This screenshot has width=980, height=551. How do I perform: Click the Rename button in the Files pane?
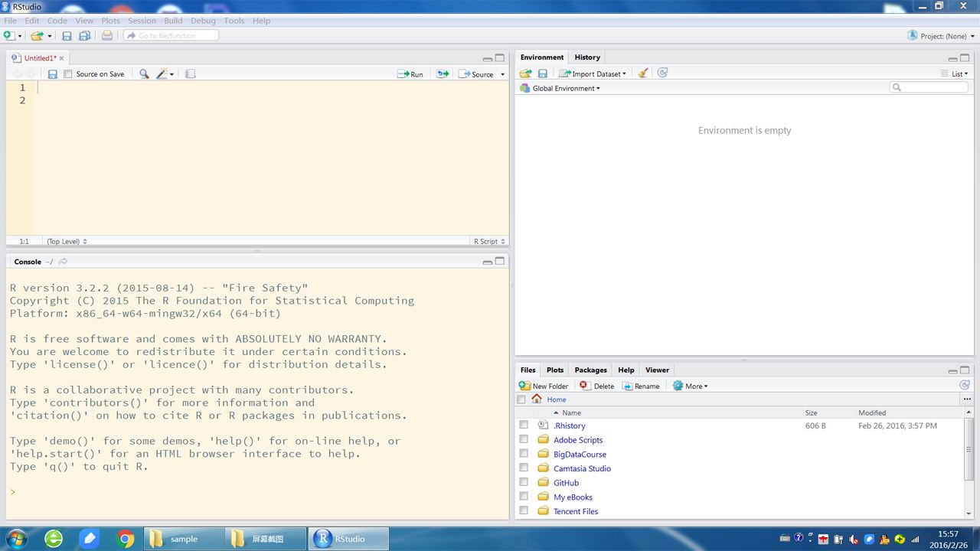point(641,386)
